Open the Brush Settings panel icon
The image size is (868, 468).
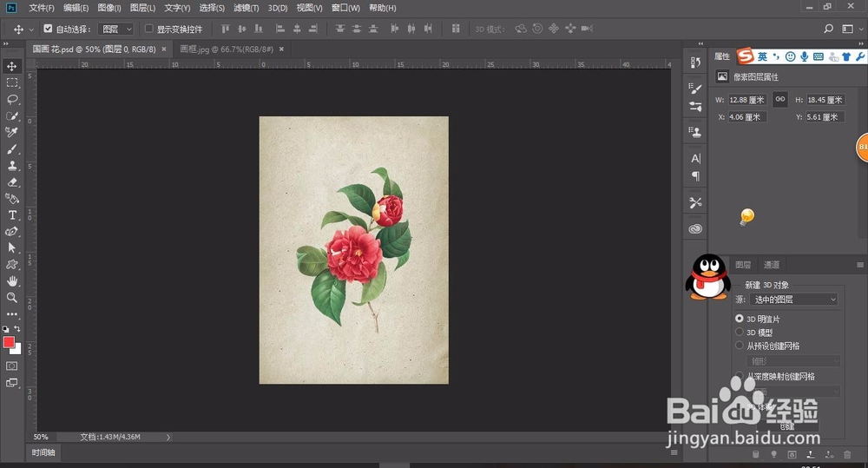tap(696, 88)
